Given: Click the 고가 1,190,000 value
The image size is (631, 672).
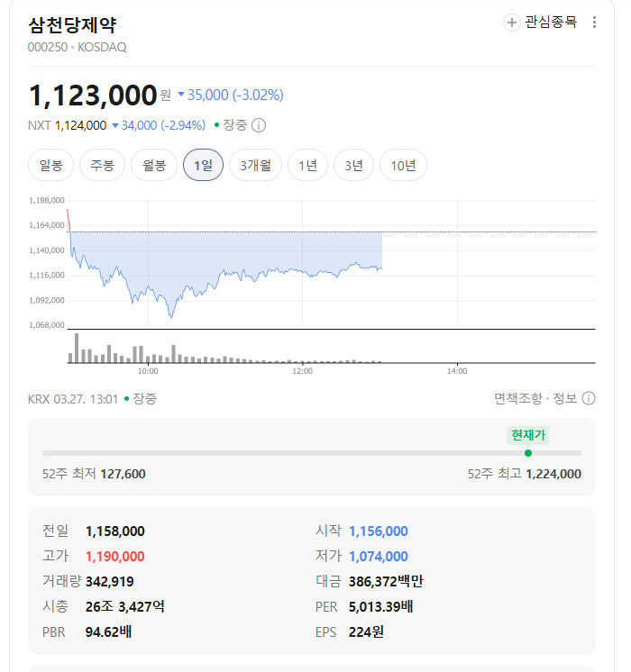Looking at the screenshot, I should pos(115,557).
